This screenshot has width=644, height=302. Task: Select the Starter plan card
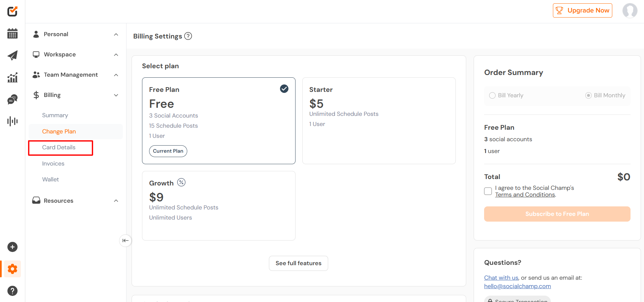tap(379, 121)
